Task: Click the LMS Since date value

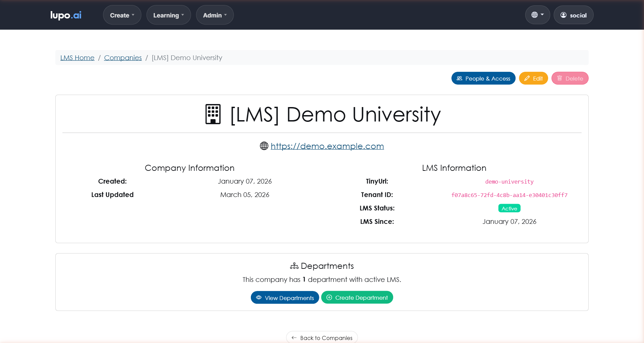Action: click(509, 222)
